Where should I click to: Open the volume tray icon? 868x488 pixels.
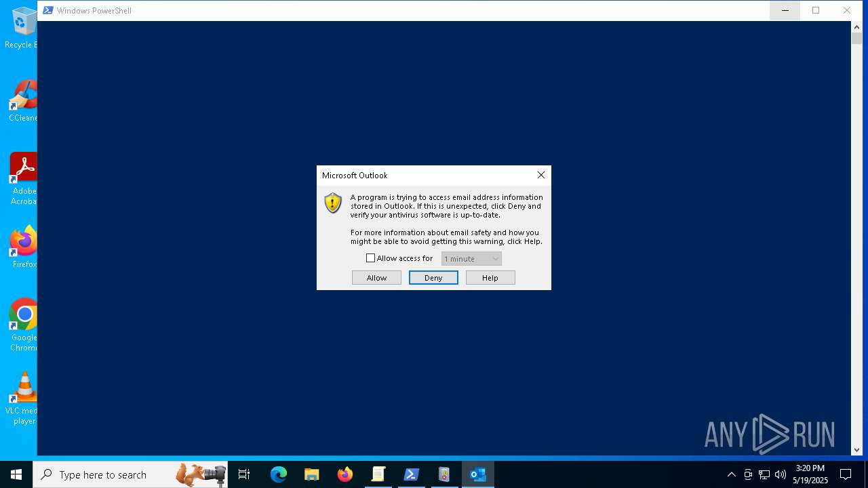tap(781, 474)
